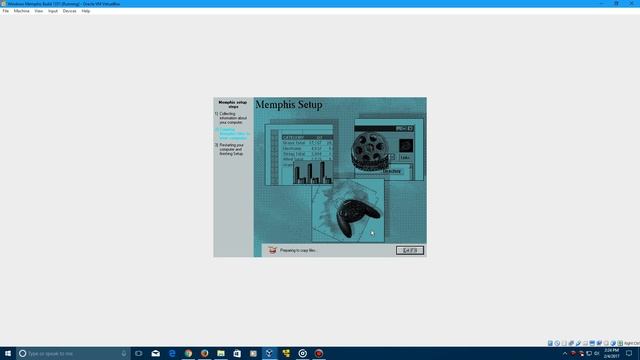The image size is (640, 360).
Task: Click the VirtualBox keyboard capture indicator
Action: 620,343
